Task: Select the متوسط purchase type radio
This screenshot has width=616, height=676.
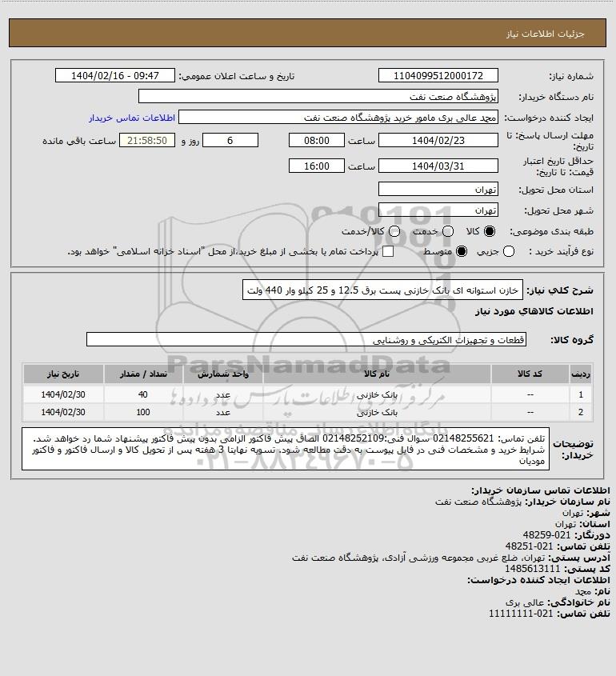Action: [462, 251]
